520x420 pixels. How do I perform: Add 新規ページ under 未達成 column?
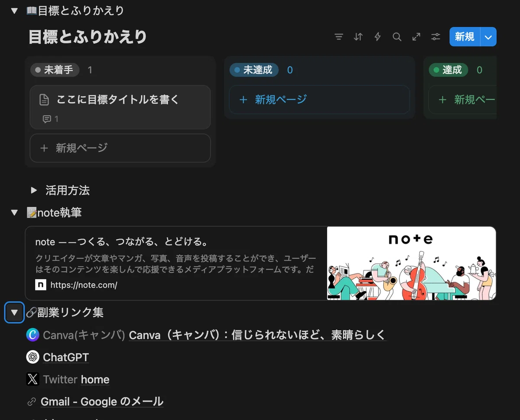coord(319,100)
